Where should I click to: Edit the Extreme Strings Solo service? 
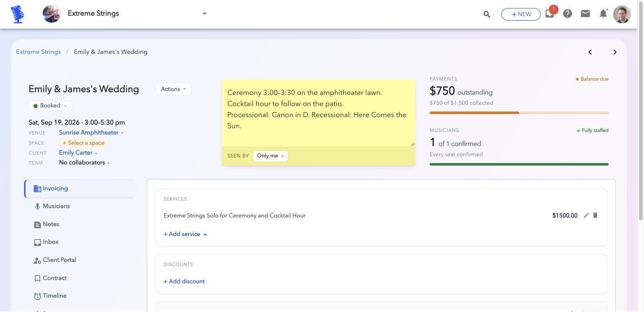pos(586,215)
